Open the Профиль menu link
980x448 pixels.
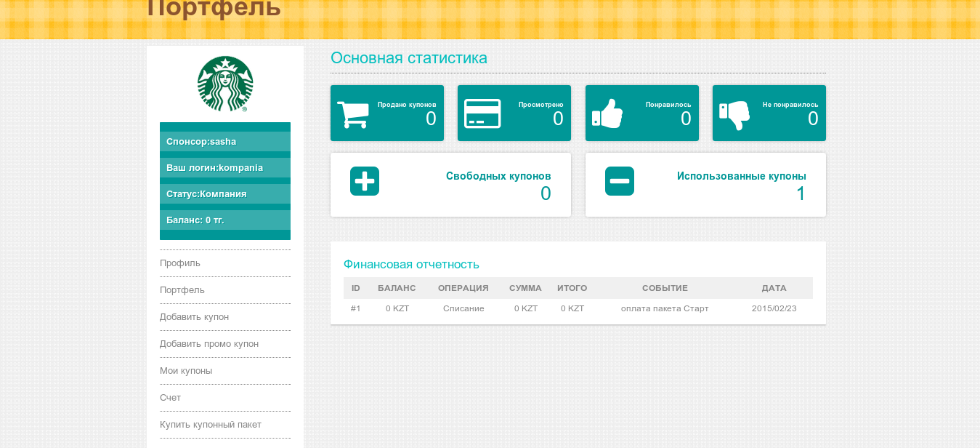tap(180, 263)
